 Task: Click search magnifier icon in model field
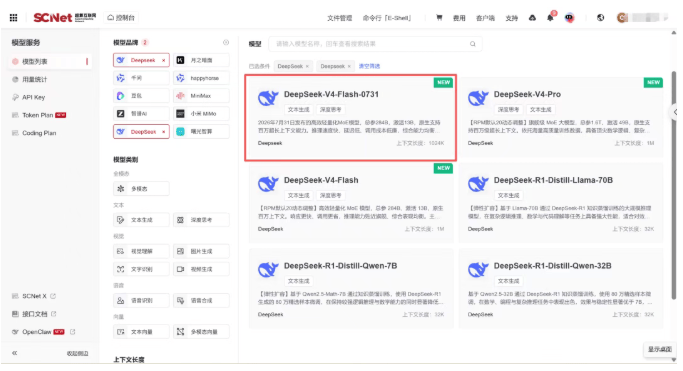coord(473,44)
